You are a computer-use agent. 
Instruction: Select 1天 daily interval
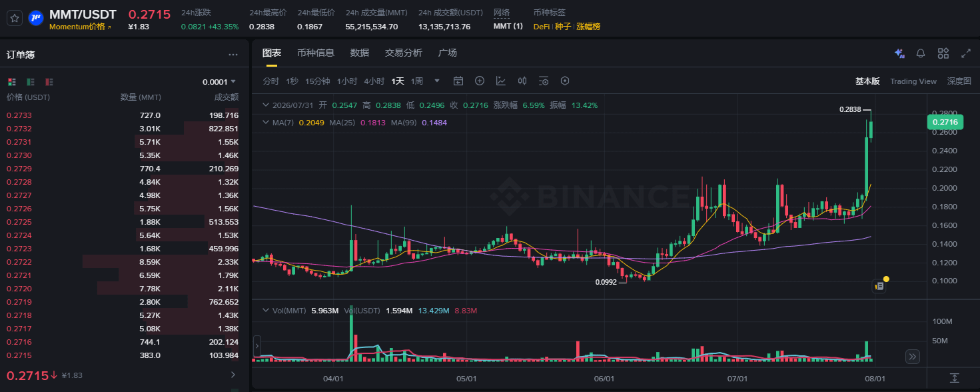coord(398,81)
